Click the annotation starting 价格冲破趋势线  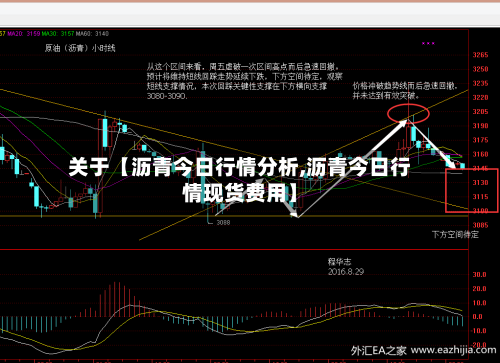click(x=405, y=91)
